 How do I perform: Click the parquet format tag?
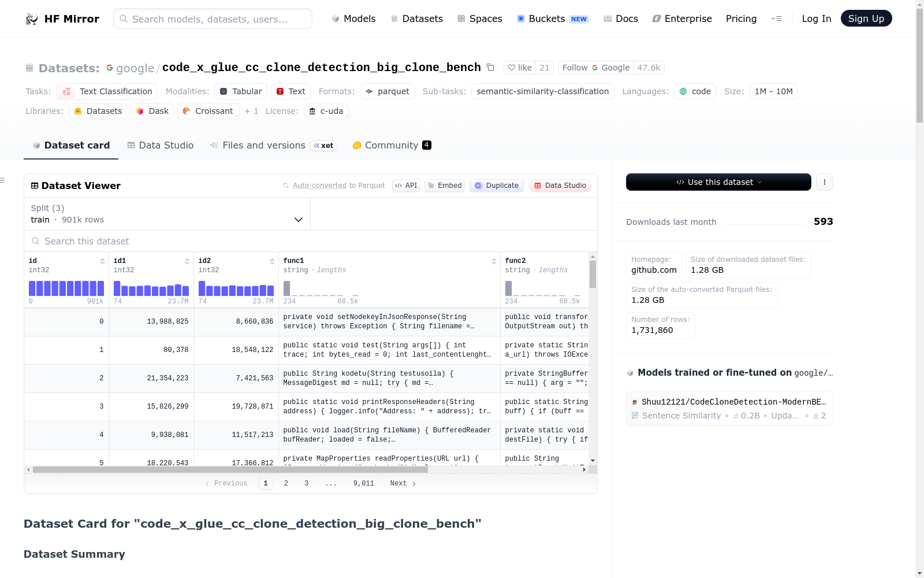pyautogui.click(x=387, y=91)
